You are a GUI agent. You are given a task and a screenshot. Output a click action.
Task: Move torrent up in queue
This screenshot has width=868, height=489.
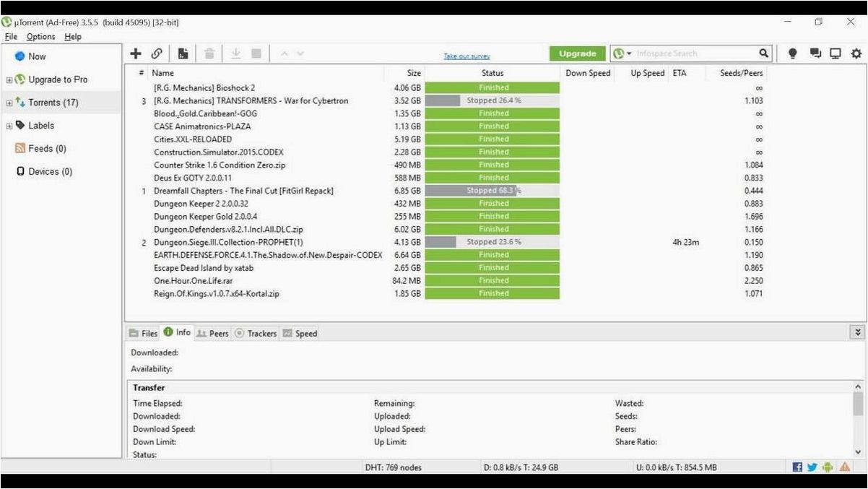(x=285, y=53)
